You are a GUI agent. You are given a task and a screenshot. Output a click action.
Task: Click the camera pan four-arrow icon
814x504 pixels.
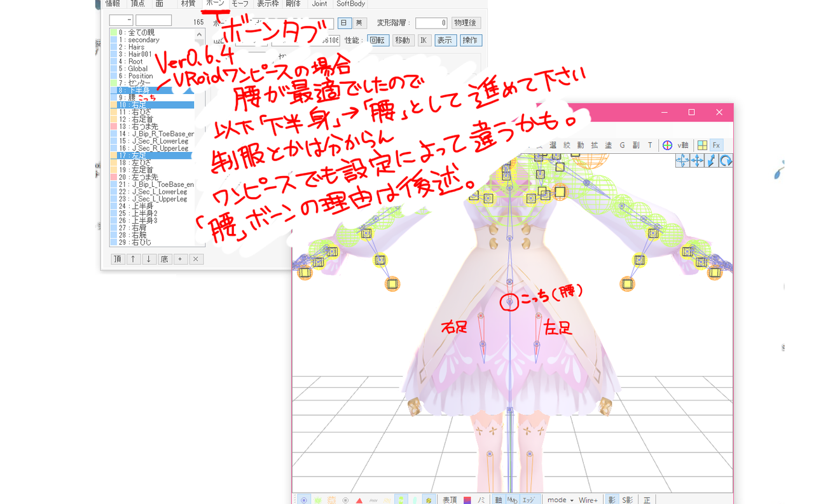(697, 161)
